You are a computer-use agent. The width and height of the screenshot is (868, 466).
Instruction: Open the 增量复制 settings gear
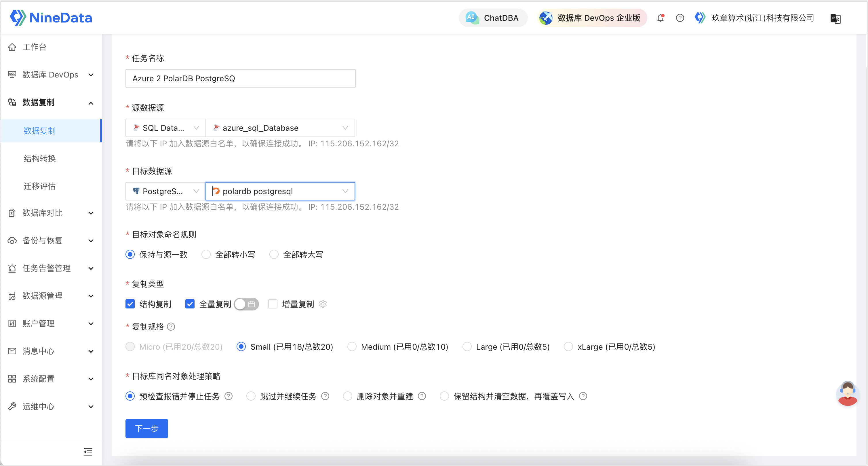click(x=323, y=304)
